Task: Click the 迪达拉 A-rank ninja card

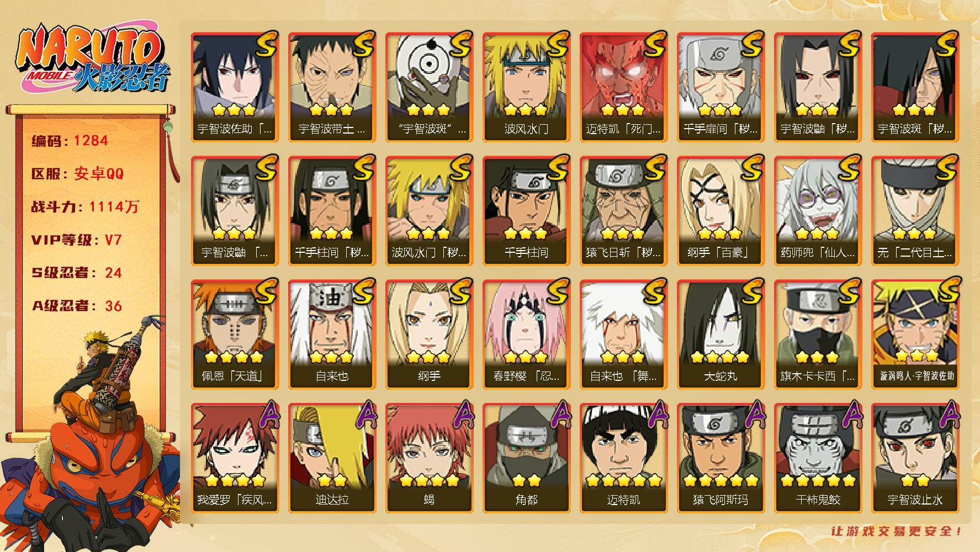Action: pos(332,458)
